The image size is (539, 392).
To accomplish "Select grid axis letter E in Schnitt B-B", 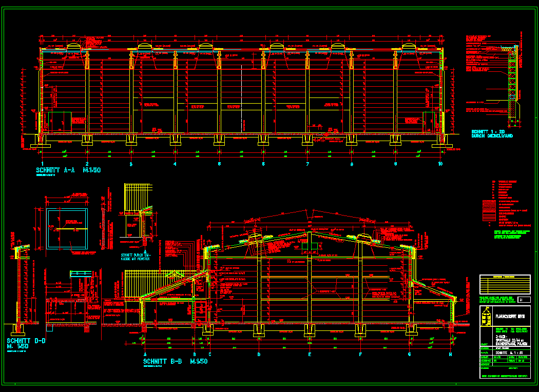I will coord(310,355).
